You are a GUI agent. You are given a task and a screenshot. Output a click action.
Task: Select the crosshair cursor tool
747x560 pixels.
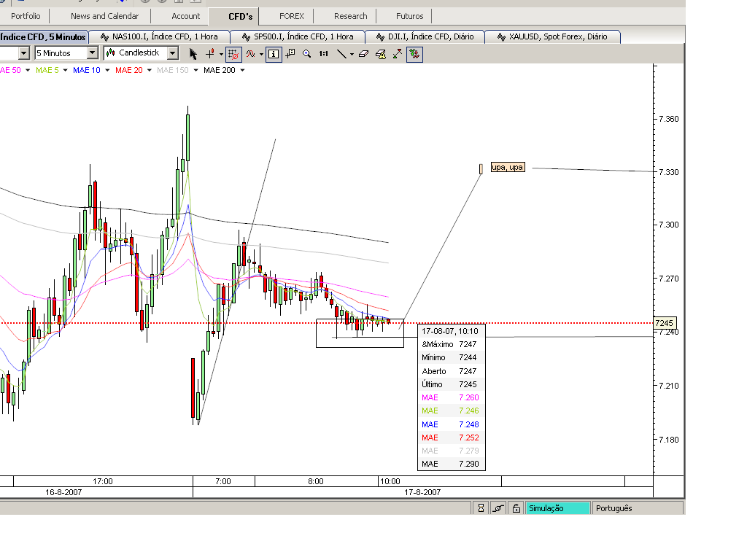(210, 54)
